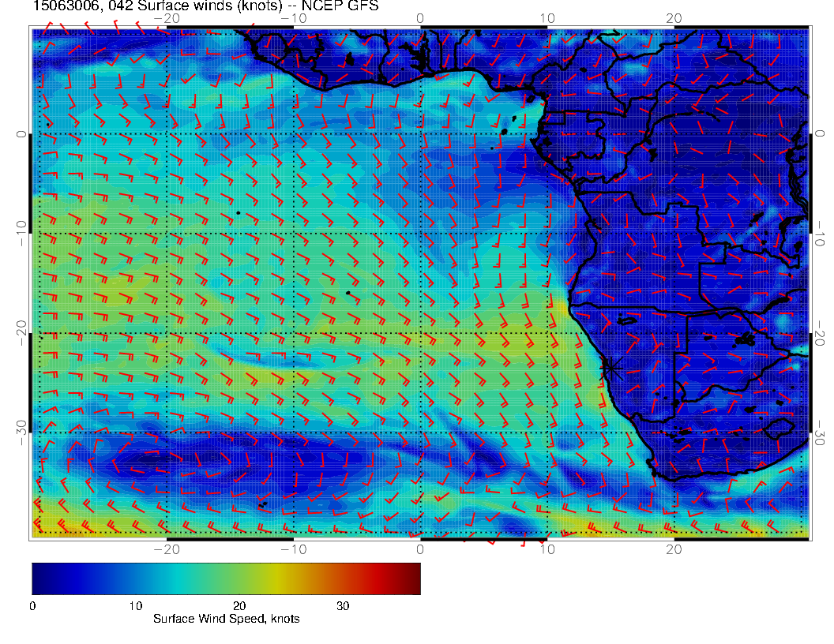This screenshot has width=834, height=644.
Task: Click the "10" label under the color bar
Action: click(136, 606)
